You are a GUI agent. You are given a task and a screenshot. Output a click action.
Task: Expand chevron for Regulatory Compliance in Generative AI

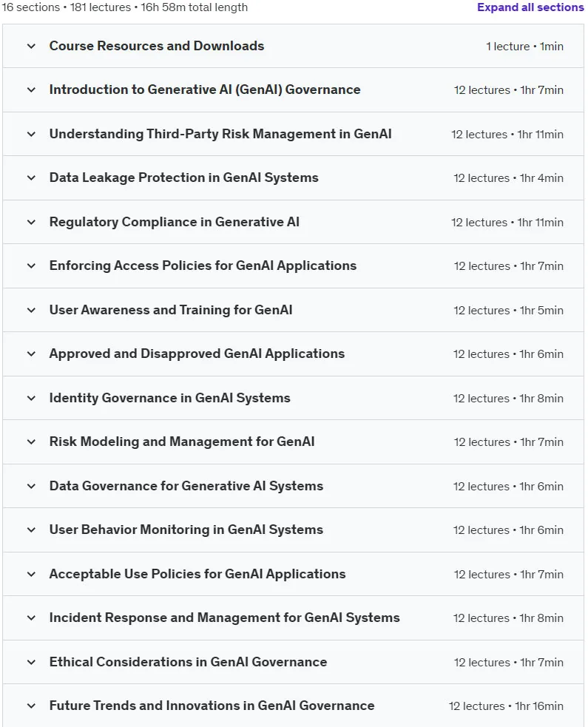point(31,223)
